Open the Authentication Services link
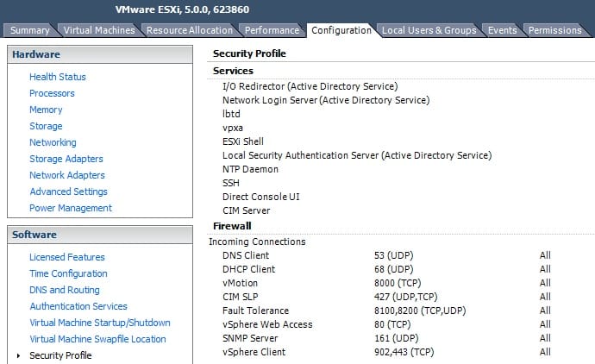Image resolution: width=595 pixels, height=364 pixels. point(78,306)
